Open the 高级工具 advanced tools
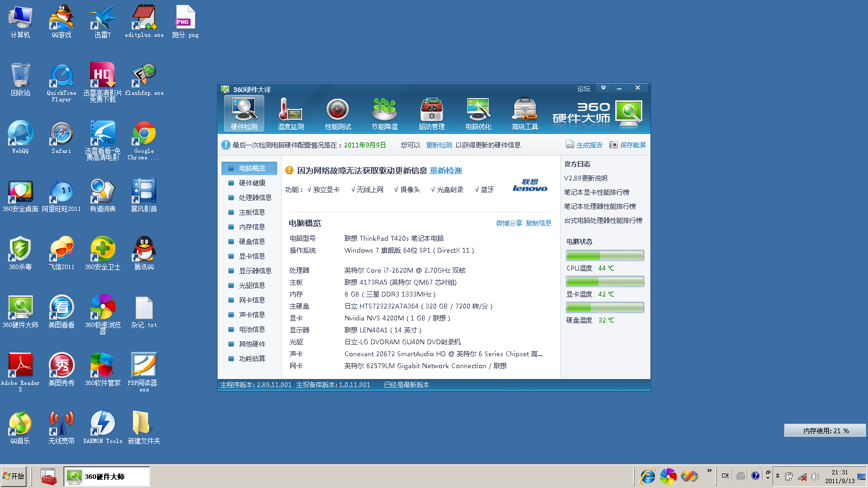The height and width of the screenshot is (488, 868). 525,114
